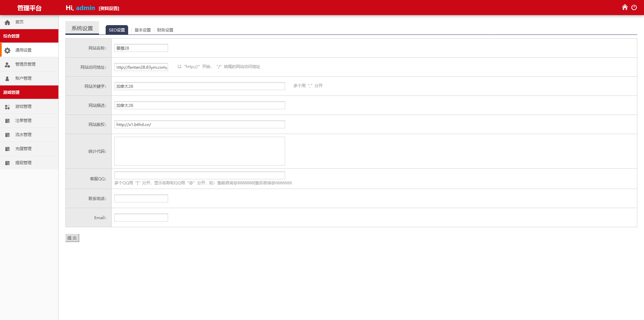Focus the 网站关键字 input field
The width and height of the screenshot is (644, 320).
(200, 86)
